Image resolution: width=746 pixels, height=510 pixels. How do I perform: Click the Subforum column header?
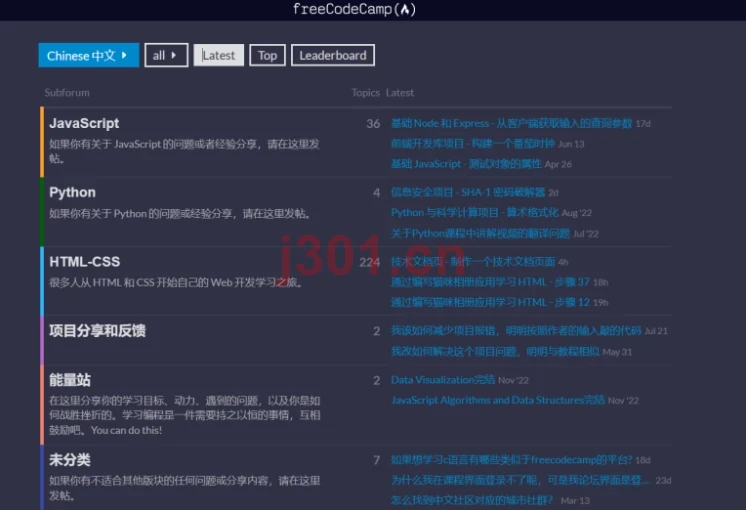pos(67,93)
